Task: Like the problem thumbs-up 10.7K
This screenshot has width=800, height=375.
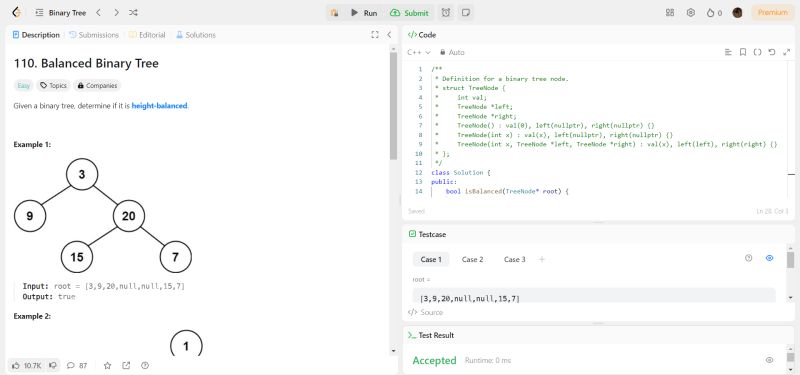Action: coord(27,365)
